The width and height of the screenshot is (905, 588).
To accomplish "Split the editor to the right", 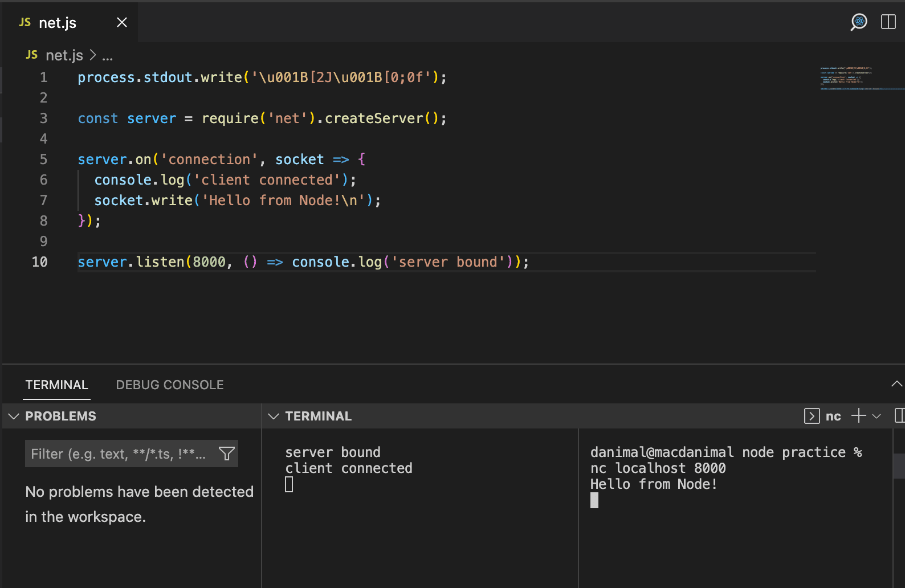I will [x=888, y=22].
